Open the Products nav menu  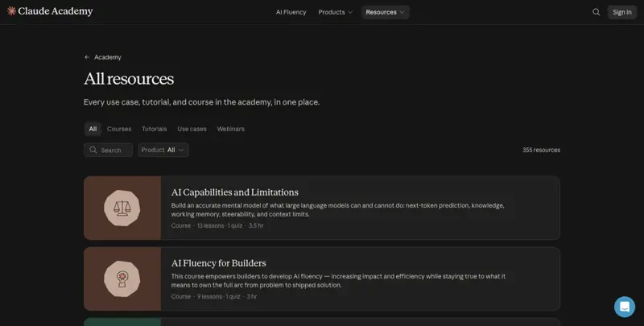pos(335,12)
